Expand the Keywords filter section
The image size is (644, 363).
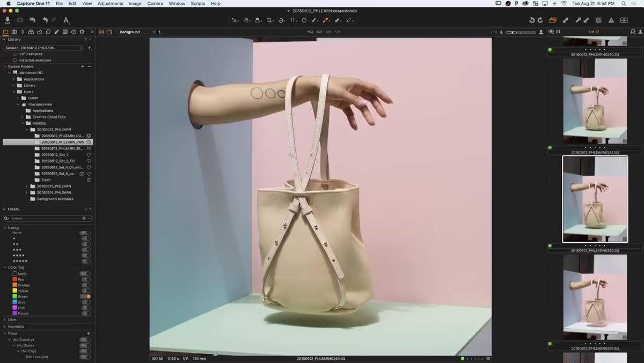[x=5, y=326]
